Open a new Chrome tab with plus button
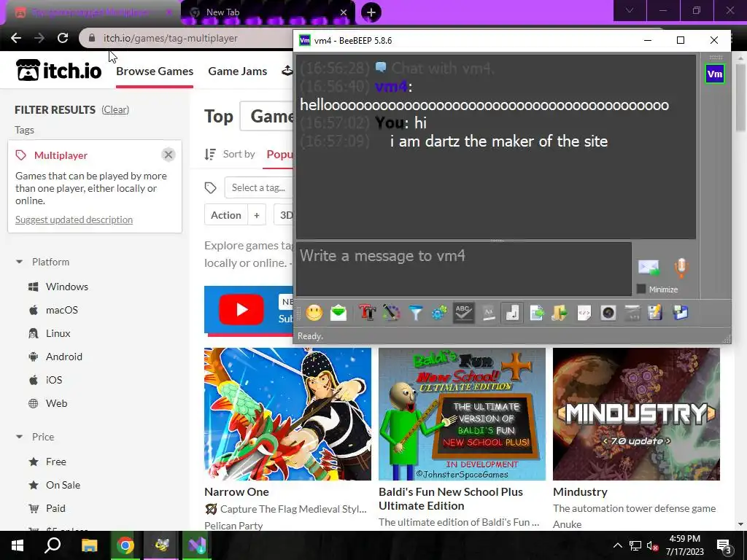This screenshot has width=747, height=560. click(x=371, y=12)
